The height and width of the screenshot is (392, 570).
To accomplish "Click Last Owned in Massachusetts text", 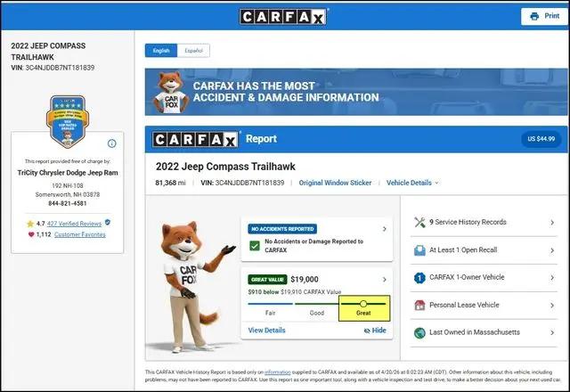I will pyautogui.click(x=475, y=332).
